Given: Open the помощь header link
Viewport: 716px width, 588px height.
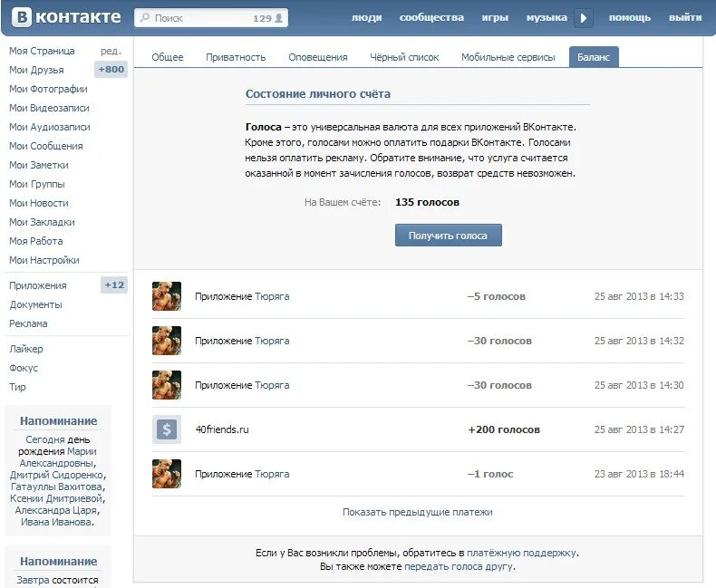Looking at the screenshot, I should click(x=630, y=17).
